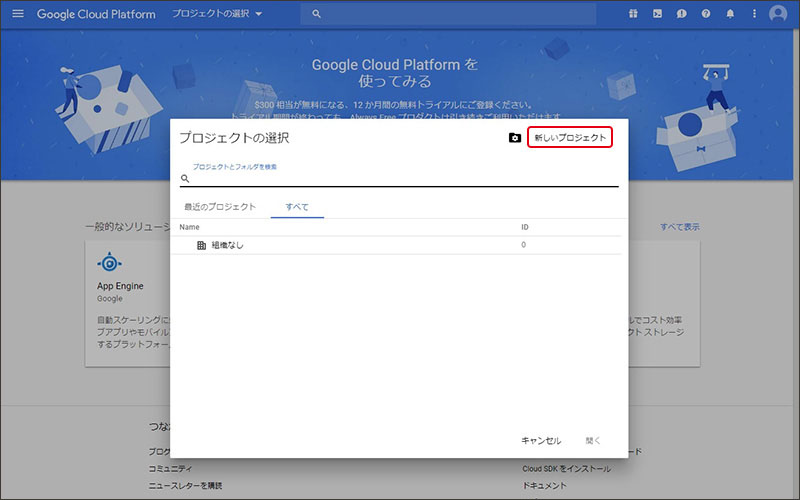Image resolution: width=800 pixels, height=500 pixels.
Task: Click the manage resources folder icon
Action: click(x=514, y=138)
